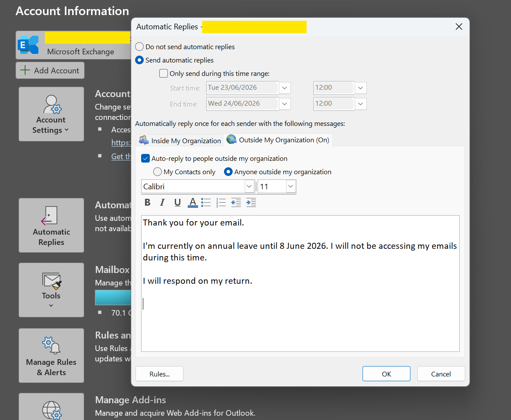Expand the Calibri font name dropdown
The width and height of the screenshot is (511, 420).
249,186
